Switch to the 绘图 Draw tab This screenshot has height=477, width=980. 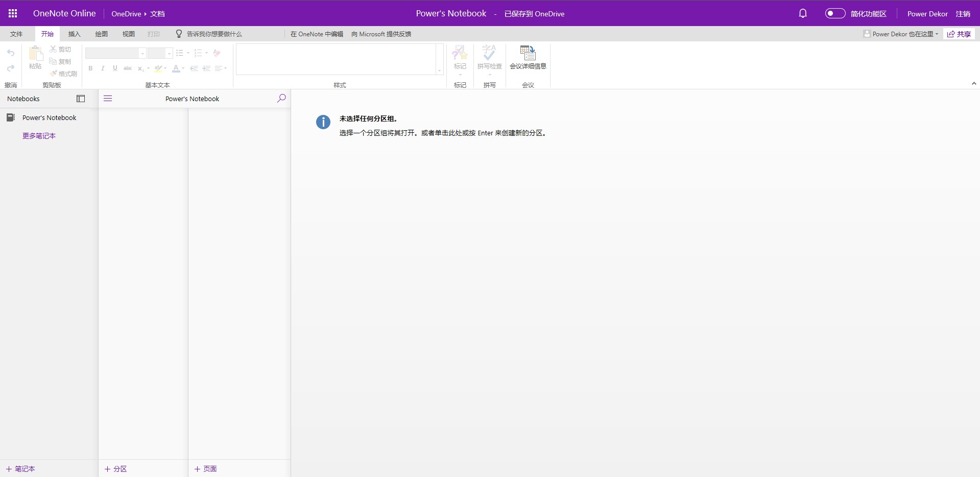[102, 34]
